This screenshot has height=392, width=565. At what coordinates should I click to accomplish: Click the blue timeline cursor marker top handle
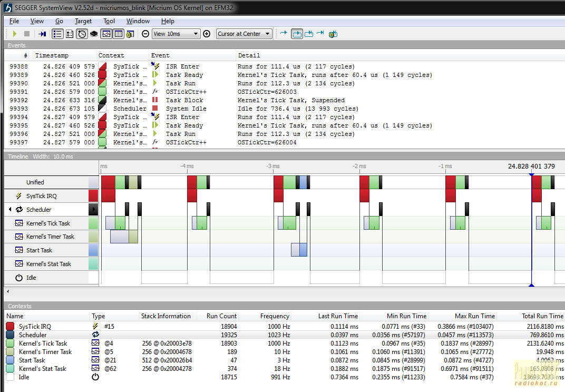tap(531, 175)
